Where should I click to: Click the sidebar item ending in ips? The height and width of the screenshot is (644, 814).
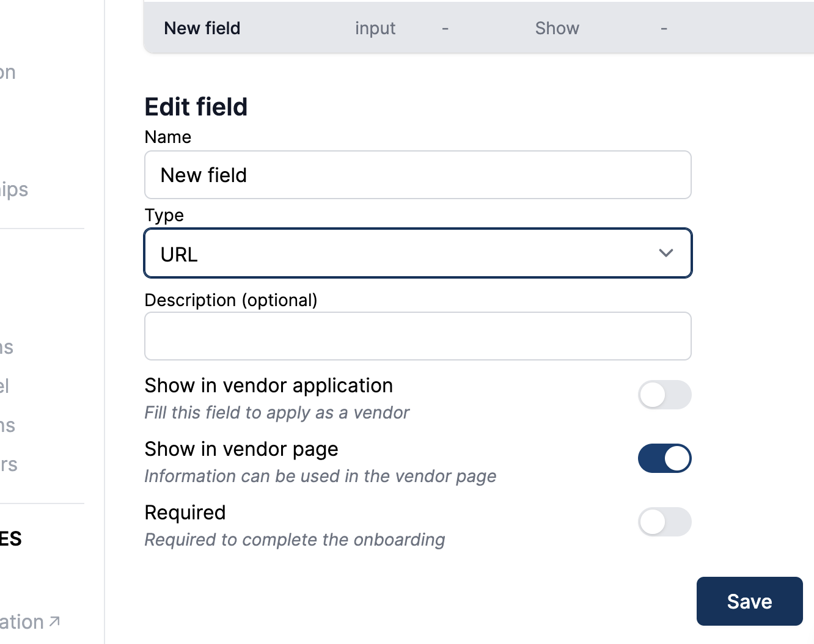pyautogui.click(x=13, y=189)
